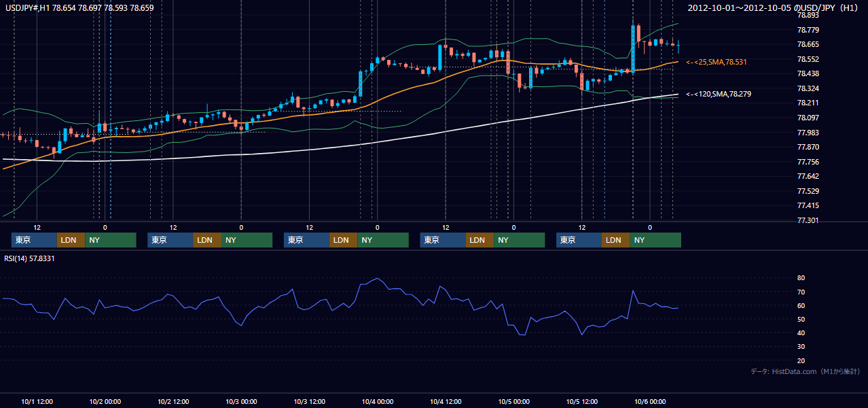Click price axis label 77.756
Viewport: 868px width, 408px height.
pyautogui.click(x=808, y=162)
